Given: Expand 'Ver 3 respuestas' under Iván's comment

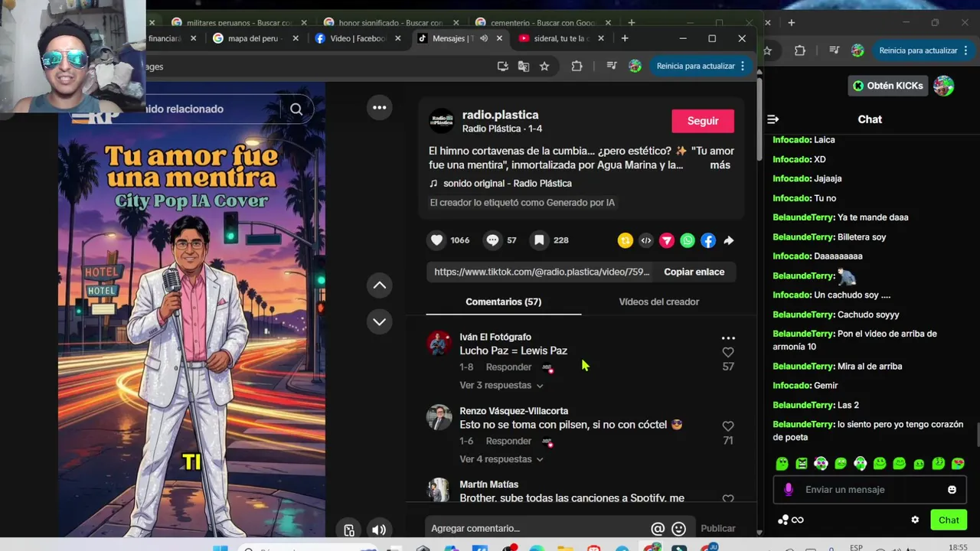Looking at the screenshot, I should click(501, 385).
